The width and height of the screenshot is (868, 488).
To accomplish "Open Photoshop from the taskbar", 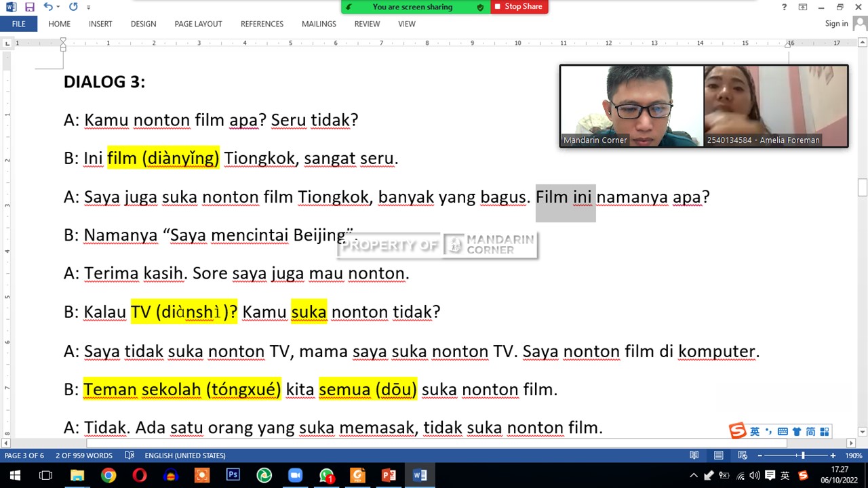I will 233,475.
